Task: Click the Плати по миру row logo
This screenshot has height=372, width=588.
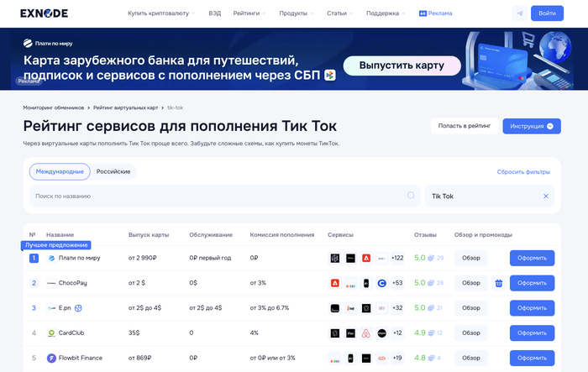Action: [51, 258]
